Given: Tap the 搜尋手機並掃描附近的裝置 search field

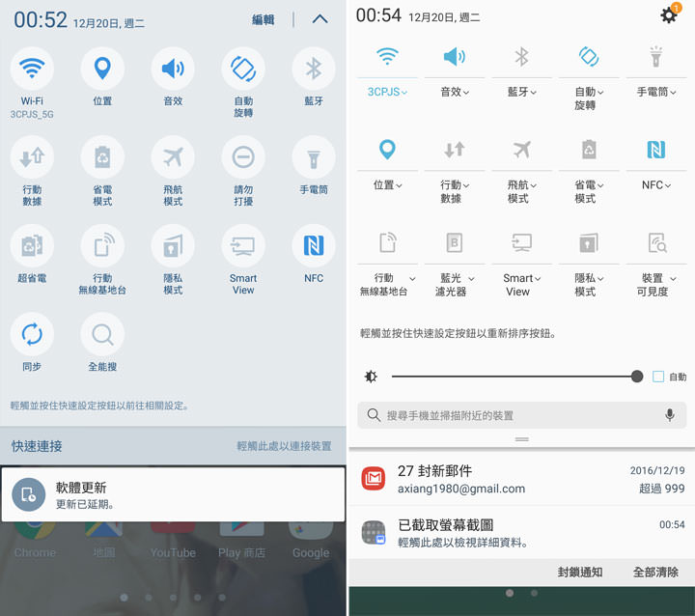Looking at the screenshot, I should pyautogui.click(x=521, y=415).
